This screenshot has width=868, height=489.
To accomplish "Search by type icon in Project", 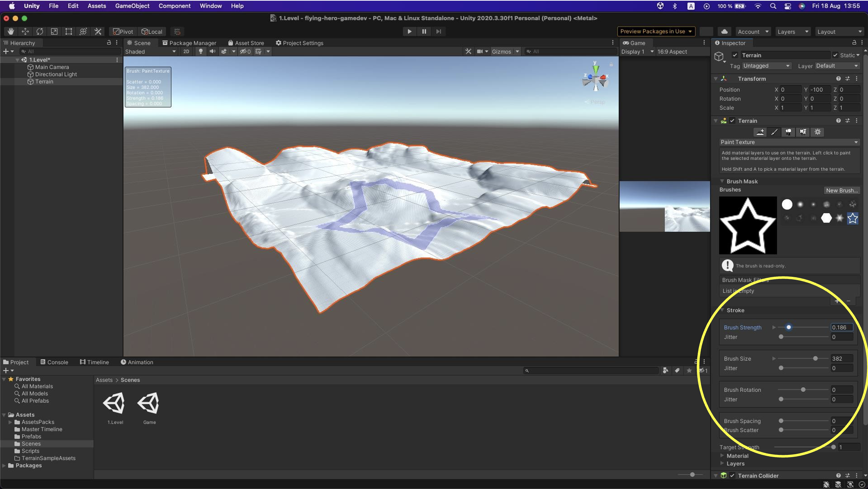I will coord(665,371).
